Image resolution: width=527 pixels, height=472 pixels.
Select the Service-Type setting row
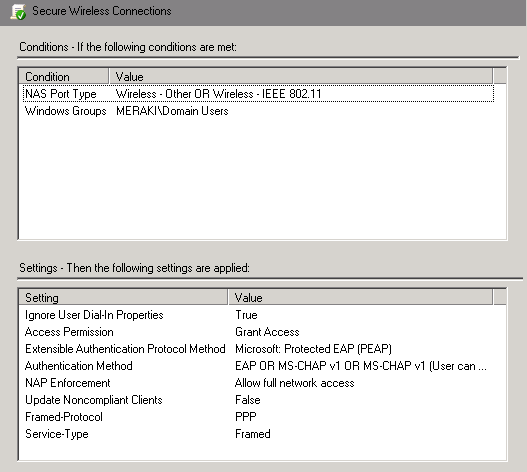coord(262,434)
